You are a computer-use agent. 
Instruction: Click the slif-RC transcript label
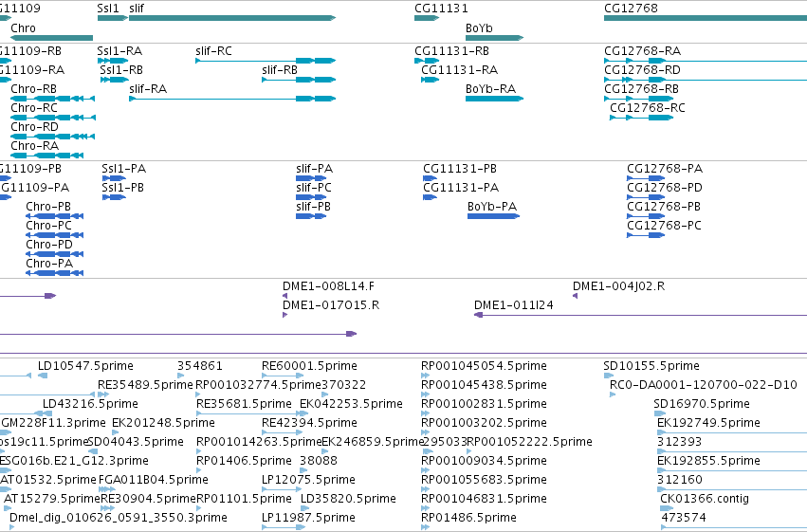pos(214,51)
